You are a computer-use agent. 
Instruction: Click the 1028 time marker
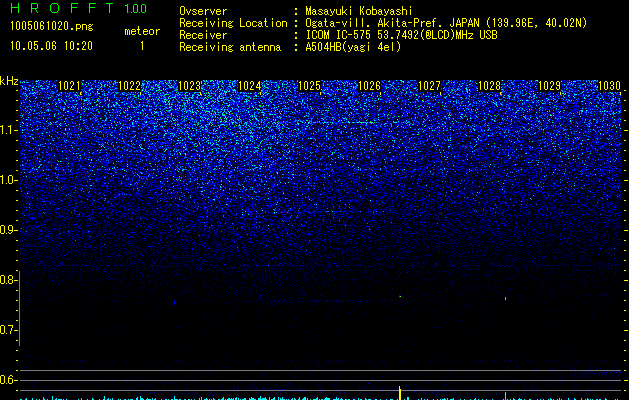point(489,86)
